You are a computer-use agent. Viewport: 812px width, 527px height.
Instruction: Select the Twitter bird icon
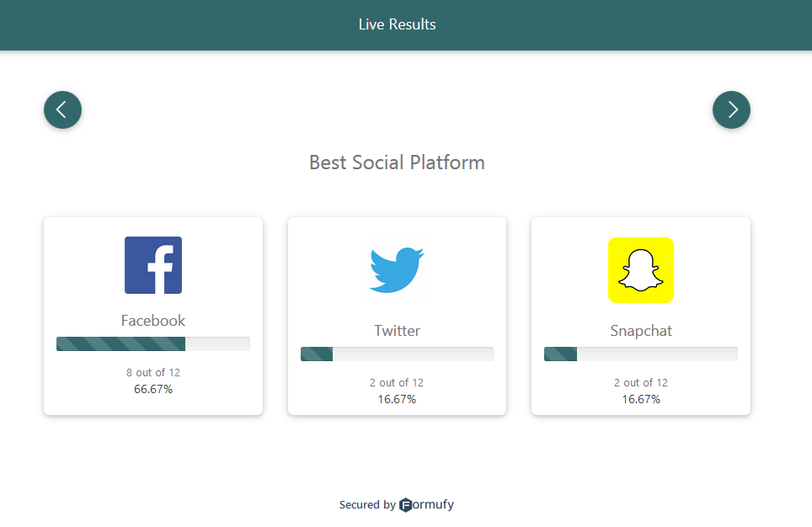pos(397,269)
